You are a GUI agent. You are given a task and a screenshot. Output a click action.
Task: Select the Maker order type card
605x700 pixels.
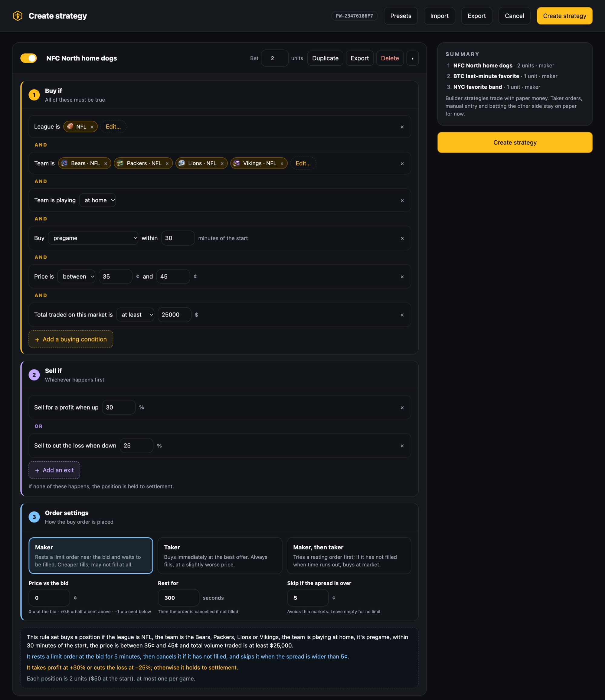(x=91, y=555)
